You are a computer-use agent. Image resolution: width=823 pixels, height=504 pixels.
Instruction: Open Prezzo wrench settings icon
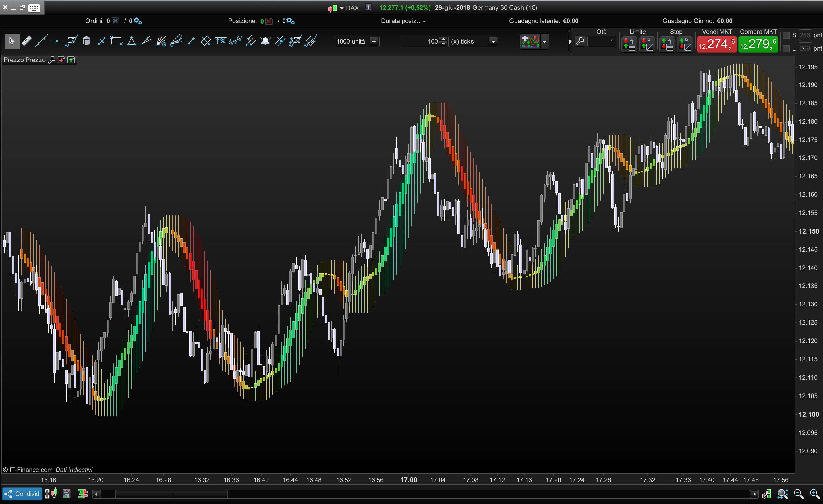click(51, 60)
